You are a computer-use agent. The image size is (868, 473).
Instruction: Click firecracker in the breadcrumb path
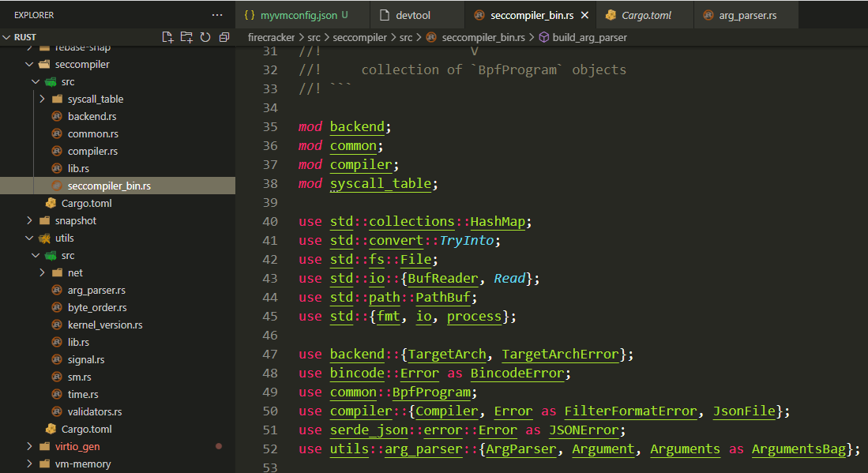pos(271,36)
